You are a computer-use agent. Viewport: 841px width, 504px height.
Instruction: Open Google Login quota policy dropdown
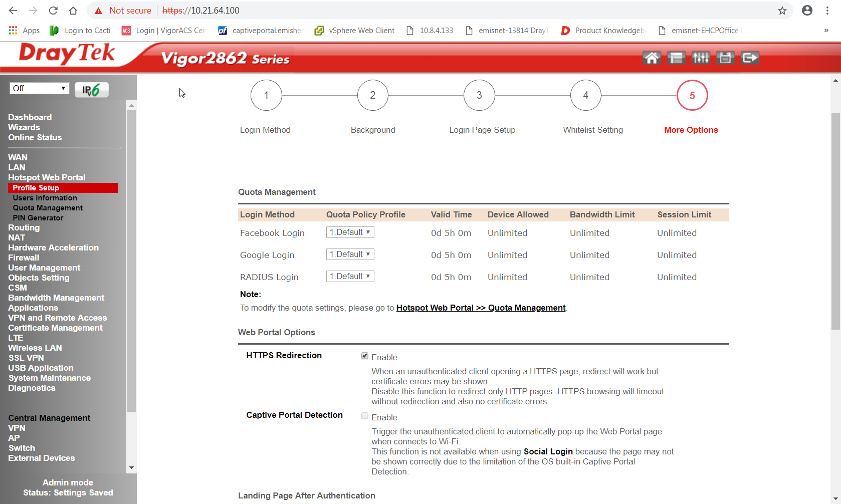coord(350,255)
